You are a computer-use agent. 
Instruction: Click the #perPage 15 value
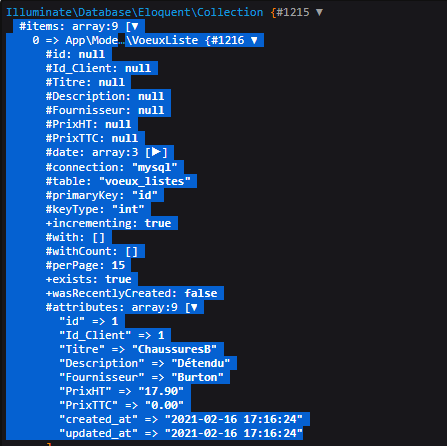(x=118, y=265)
